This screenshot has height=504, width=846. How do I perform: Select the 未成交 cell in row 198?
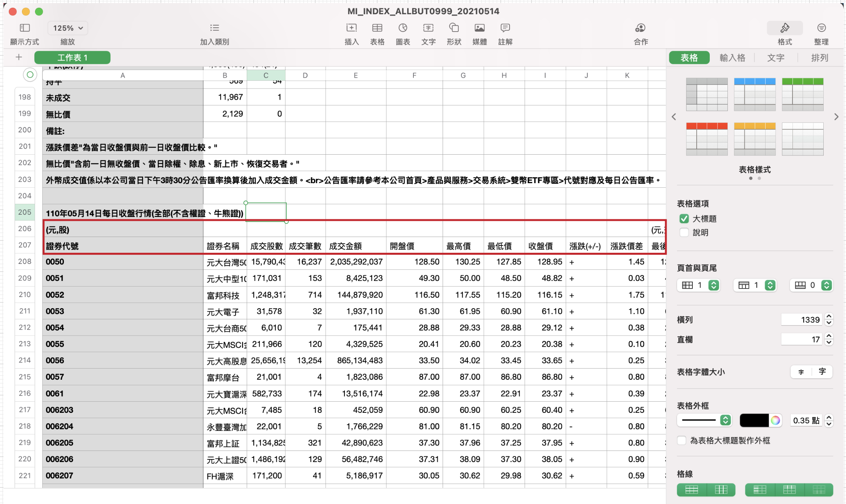(x=123, y=97)
